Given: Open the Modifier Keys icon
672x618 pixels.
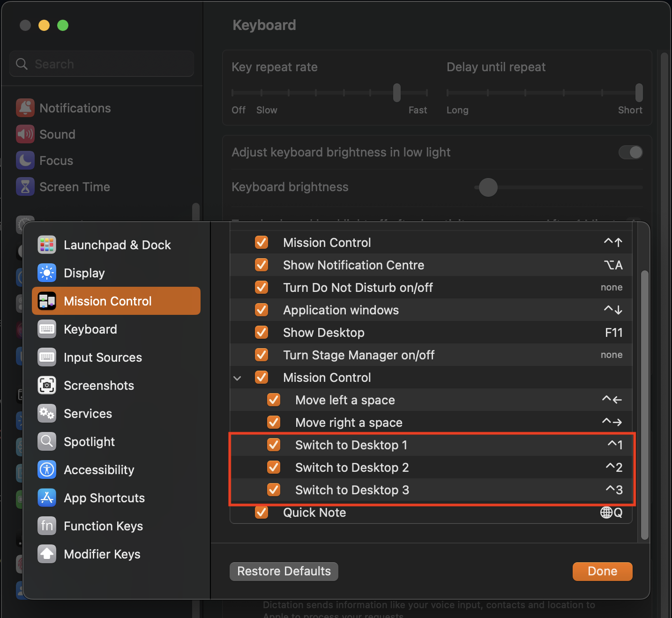Looking at the screenshot, I should (x=47, y=554).
